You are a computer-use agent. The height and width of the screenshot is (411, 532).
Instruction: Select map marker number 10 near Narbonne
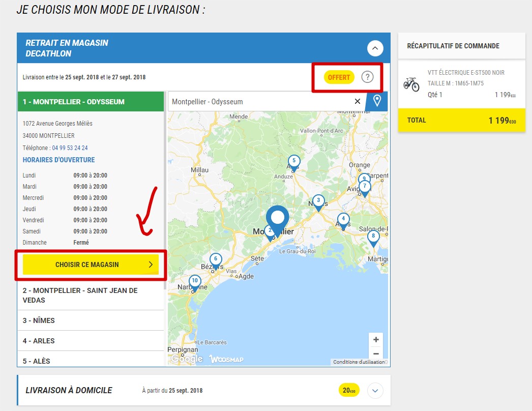195,281
